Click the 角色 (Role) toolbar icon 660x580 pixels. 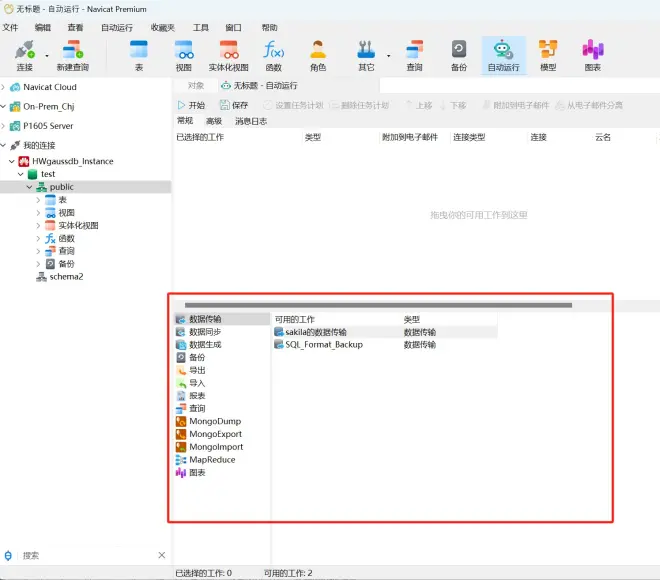pos(318,55)
